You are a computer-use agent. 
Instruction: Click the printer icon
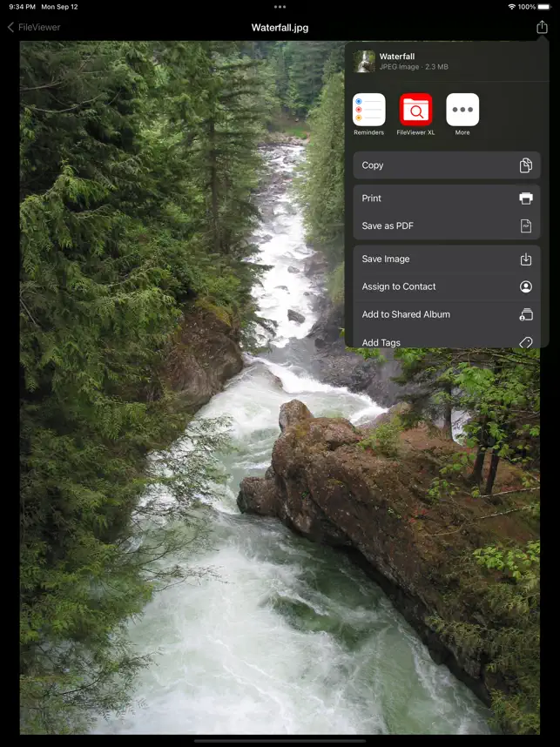(526, 199)
